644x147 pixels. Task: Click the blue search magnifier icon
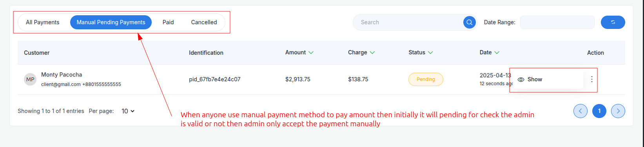[469, 22]
